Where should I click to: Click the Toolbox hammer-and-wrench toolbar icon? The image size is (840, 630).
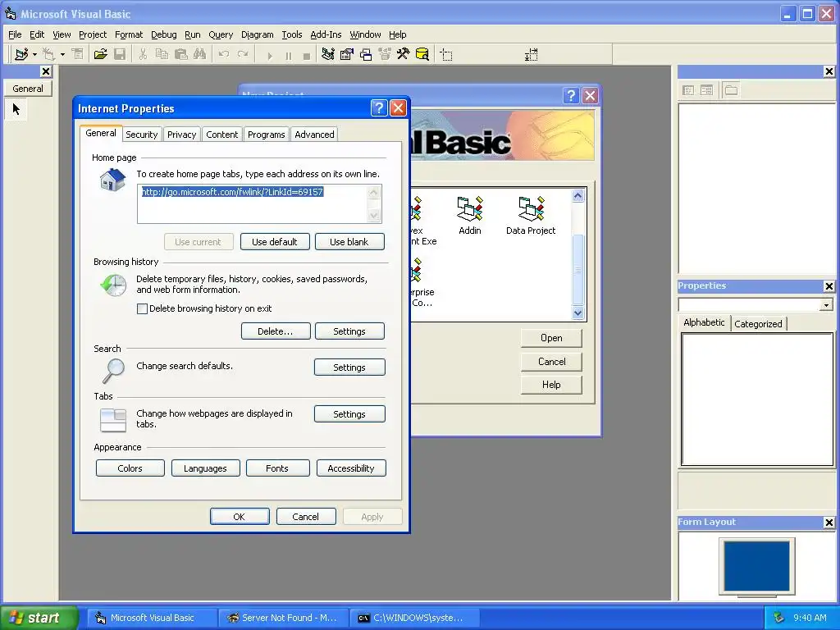pos(403,54)
